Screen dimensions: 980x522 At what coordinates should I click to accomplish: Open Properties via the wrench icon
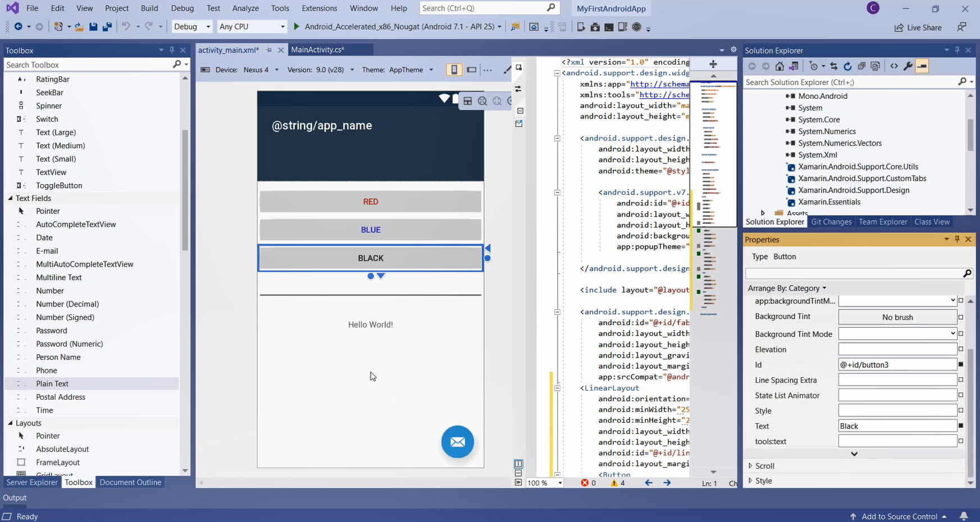tap(908, 66)
